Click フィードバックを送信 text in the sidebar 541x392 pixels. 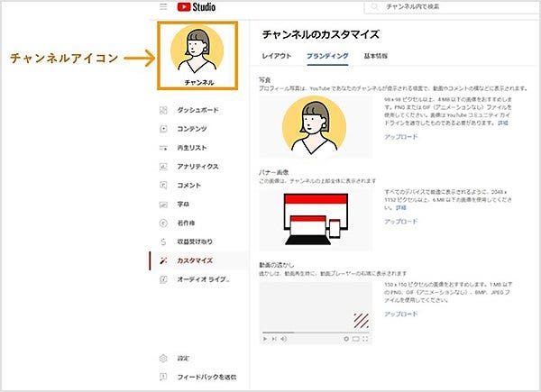click(206, 377)
